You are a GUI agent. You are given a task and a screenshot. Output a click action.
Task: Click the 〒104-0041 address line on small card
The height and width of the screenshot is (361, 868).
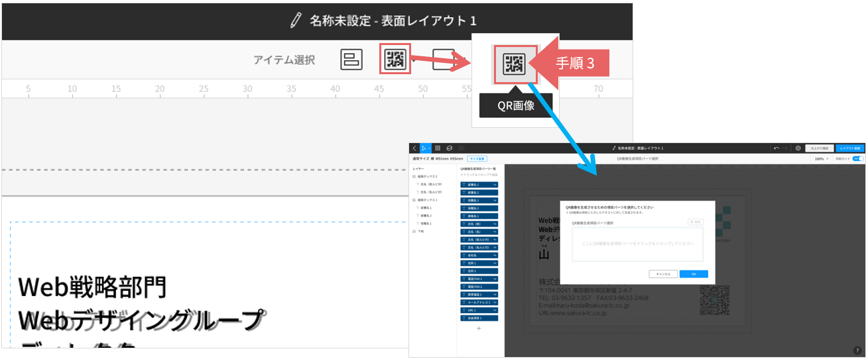(585, 290)
